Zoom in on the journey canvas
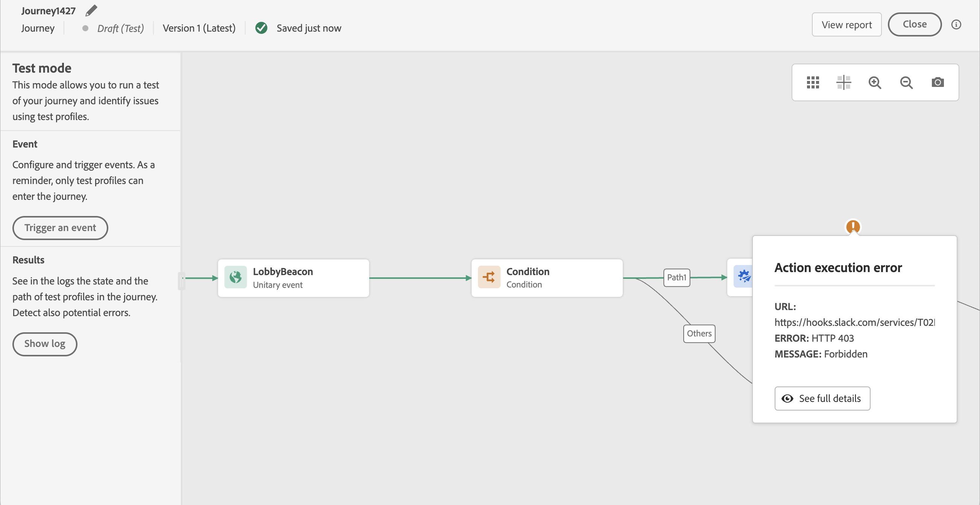Screen dimensions: 980x505 875,82
